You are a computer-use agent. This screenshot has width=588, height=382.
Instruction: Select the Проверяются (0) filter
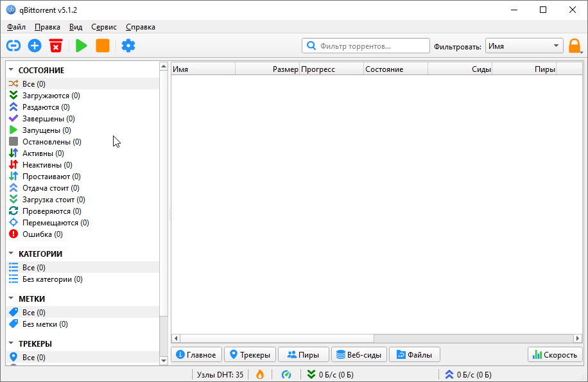coord(83,211)
